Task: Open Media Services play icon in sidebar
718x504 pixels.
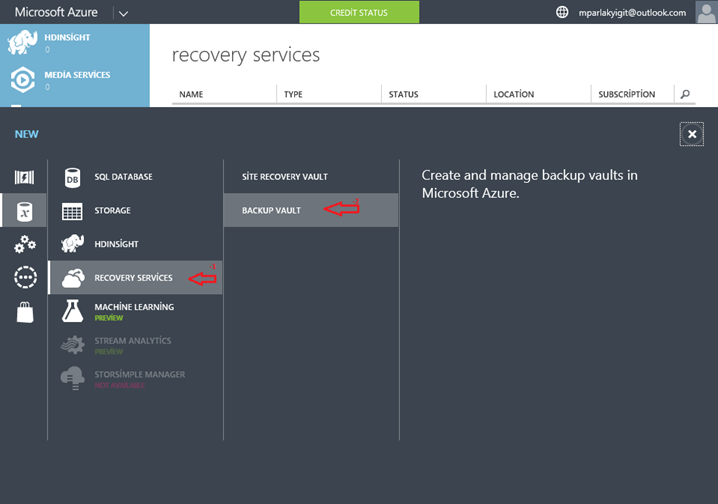Action: (22, 80)
